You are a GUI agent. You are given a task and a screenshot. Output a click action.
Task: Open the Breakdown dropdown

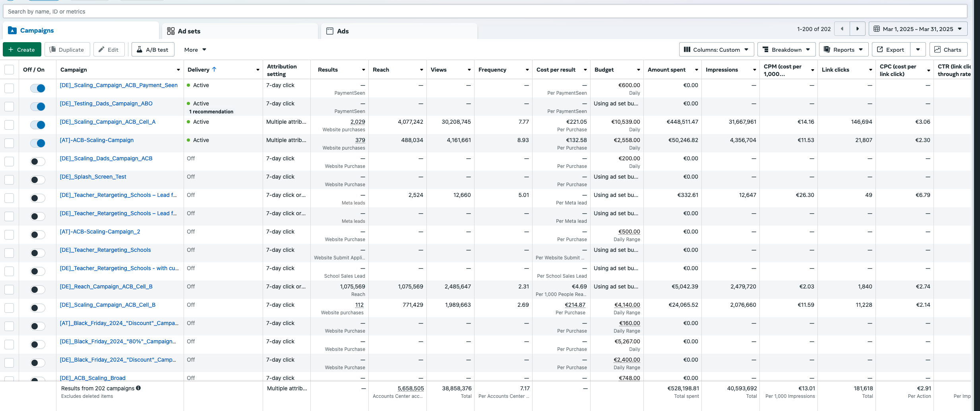coord(786,50)
